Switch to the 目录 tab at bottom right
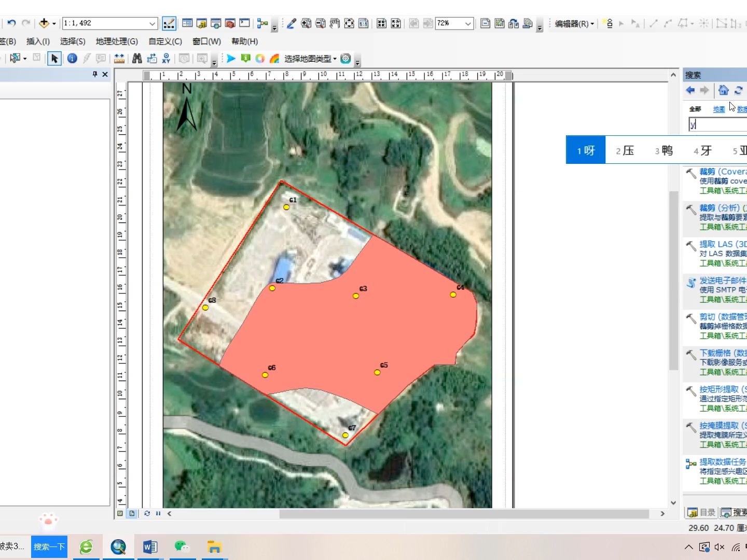This screenshot has height=560, width=747. 700,512
